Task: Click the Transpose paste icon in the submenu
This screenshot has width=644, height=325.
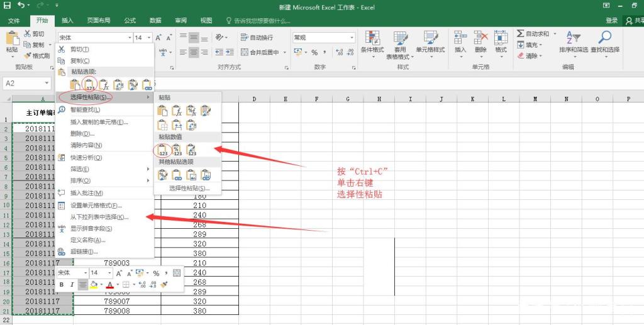Action: pyautogui.click(x=191, y=124)
